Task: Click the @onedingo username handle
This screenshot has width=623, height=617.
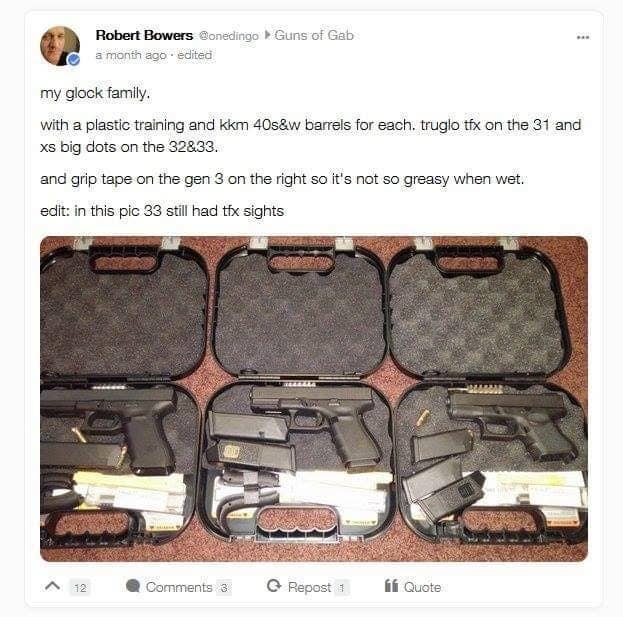Action: coord(228,36)
